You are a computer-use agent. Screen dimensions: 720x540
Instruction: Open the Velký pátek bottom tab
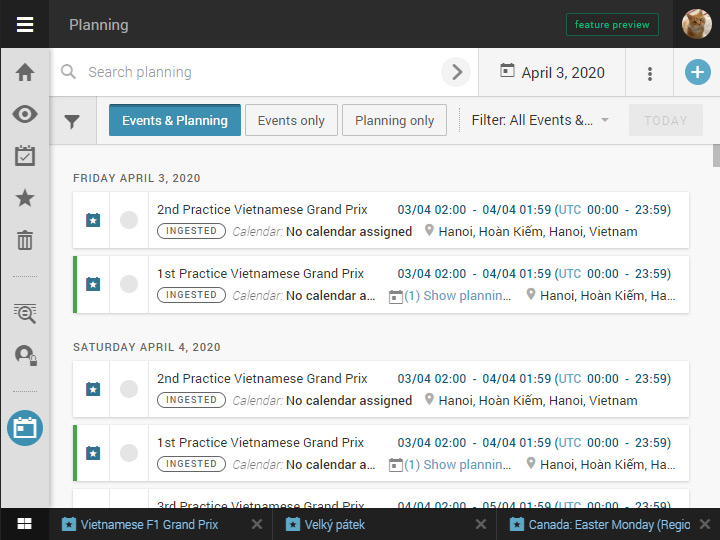pyautogui.click(x=335, y=524)
